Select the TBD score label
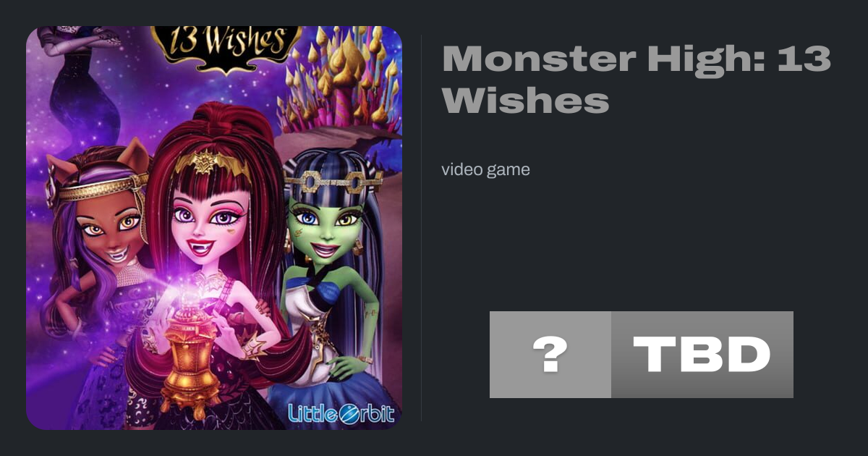 click(702, 355)
